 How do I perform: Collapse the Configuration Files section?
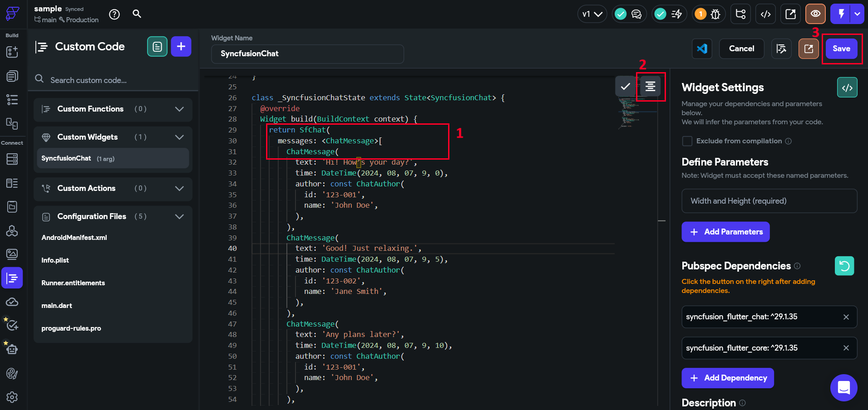click(179, 217)
